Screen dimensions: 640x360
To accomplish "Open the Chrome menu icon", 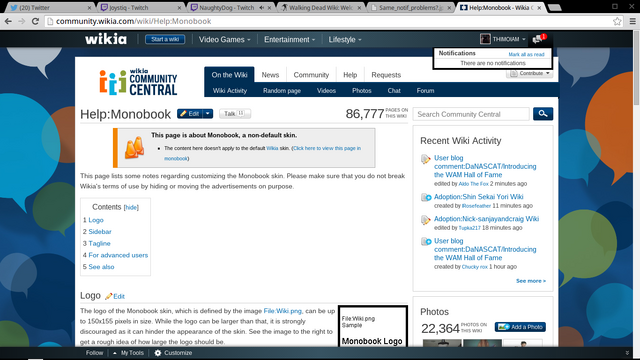I will click(x=633, y=21).
